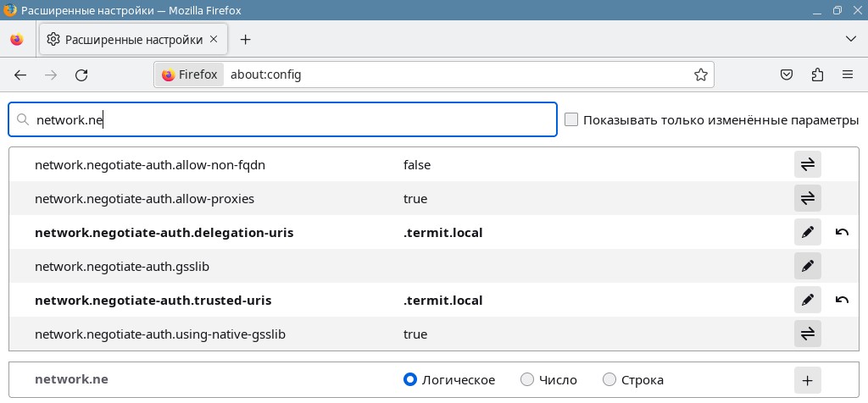Reset trusted-uris preference to default

[842, 301]
